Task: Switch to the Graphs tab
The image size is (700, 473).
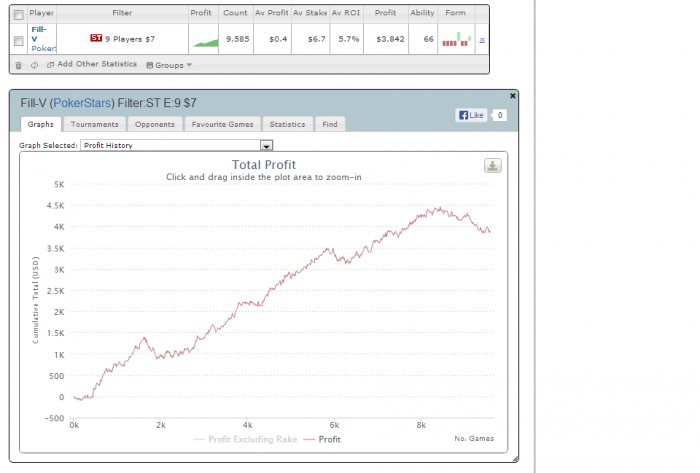Action: pos(40,124)
